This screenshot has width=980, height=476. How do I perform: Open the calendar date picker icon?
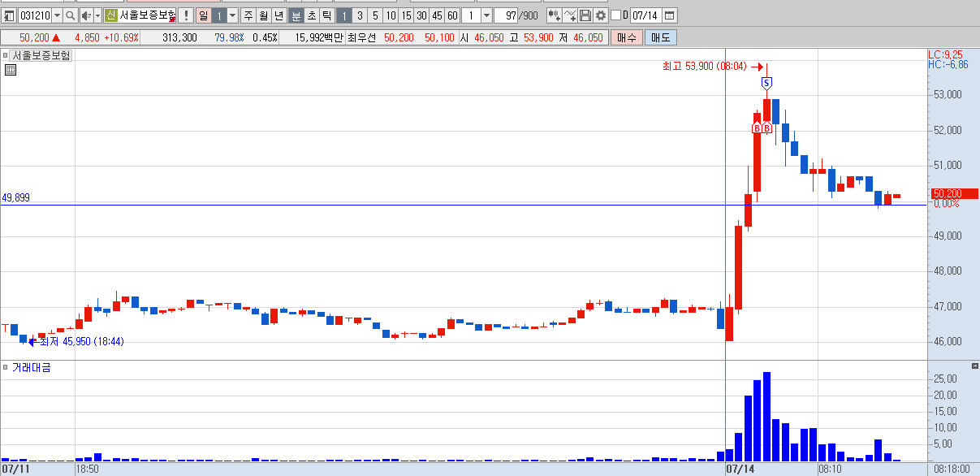[668, 15]
